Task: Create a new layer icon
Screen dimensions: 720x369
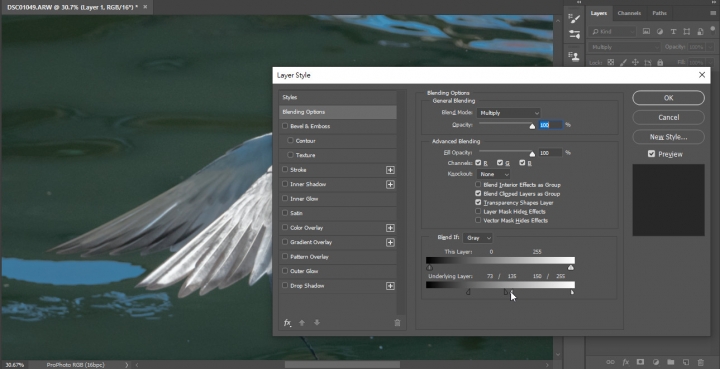Action: [686, 362]
